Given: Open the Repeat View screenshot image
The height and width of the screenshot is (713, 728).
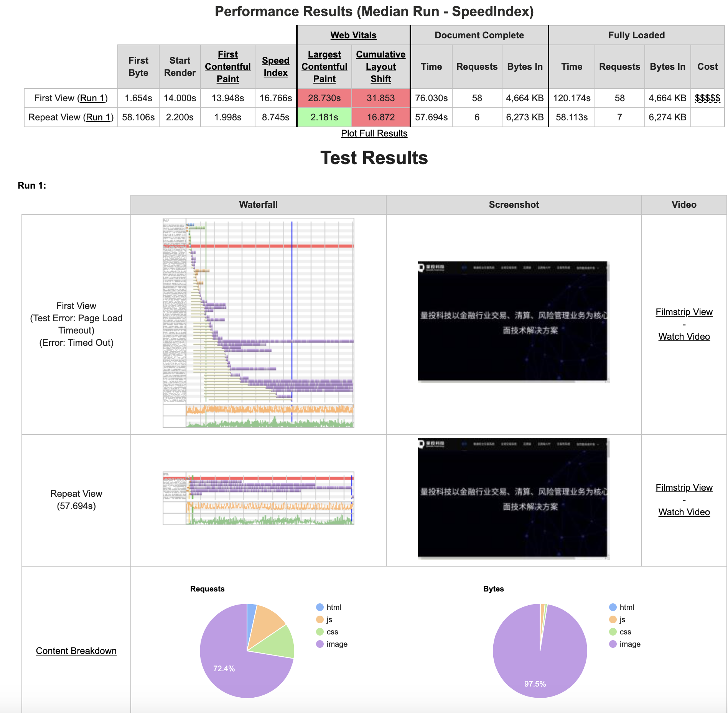Looking at the screenshot, I should point(513,498).
